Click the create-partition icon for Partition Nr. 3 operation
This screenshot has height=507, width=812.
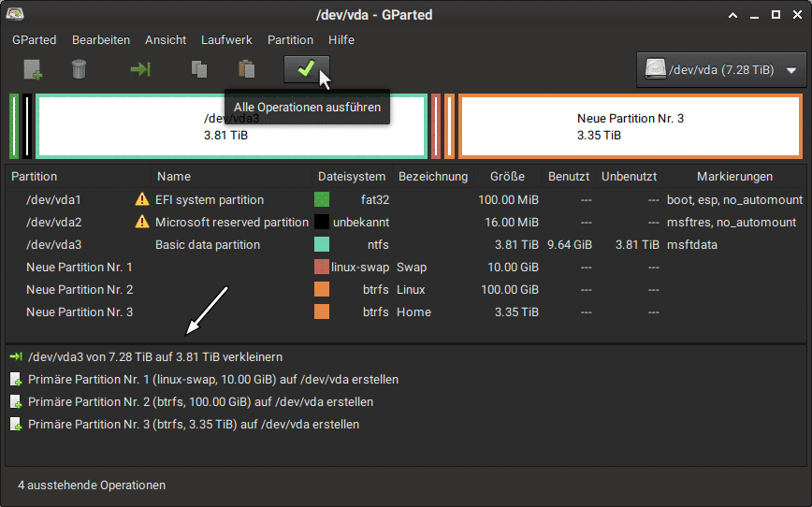[16, 425]
